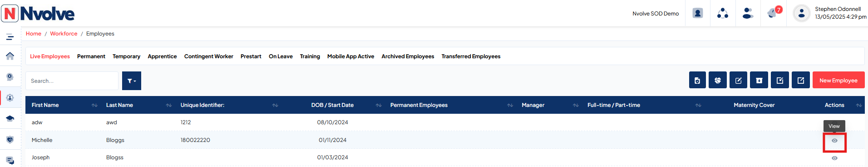Click the archive box icon button
Viewport: 868px width, 167px height.
759,81
